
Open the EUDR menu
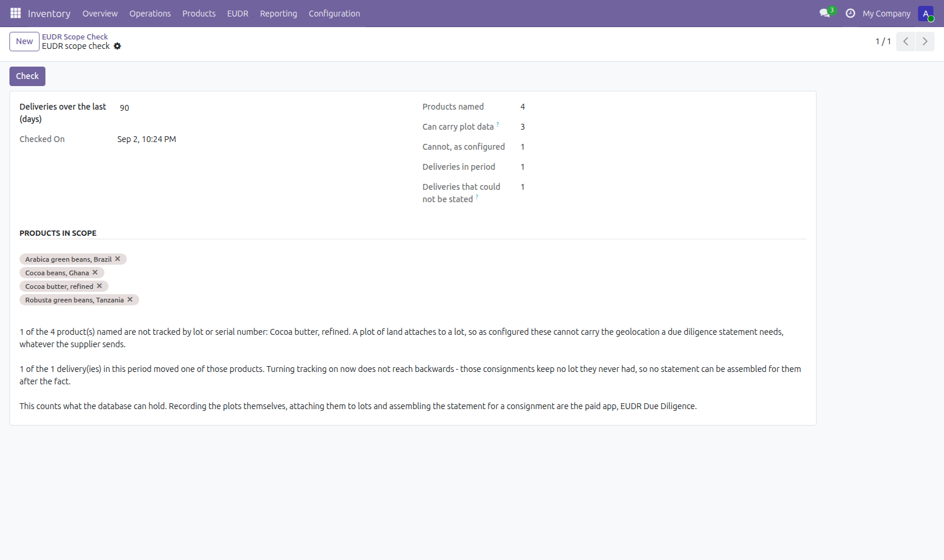pyautogui.click(x=238, y=13)
